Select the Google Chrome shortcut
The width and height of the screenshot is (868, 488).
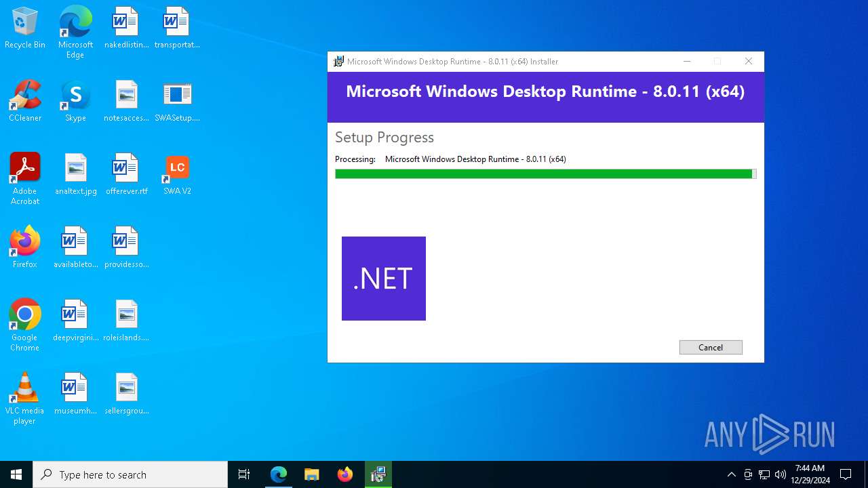(25, 325)
